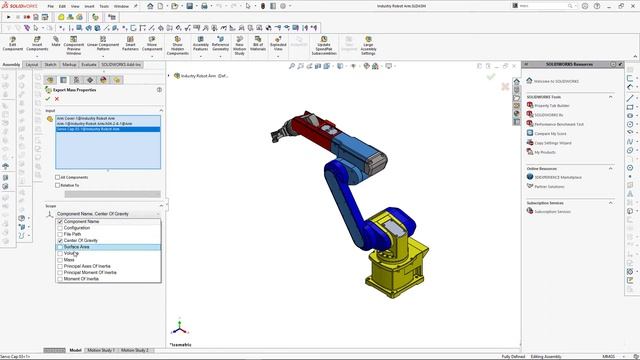
Task: Click Smart Fasteners tool
Action: (130, 44)
